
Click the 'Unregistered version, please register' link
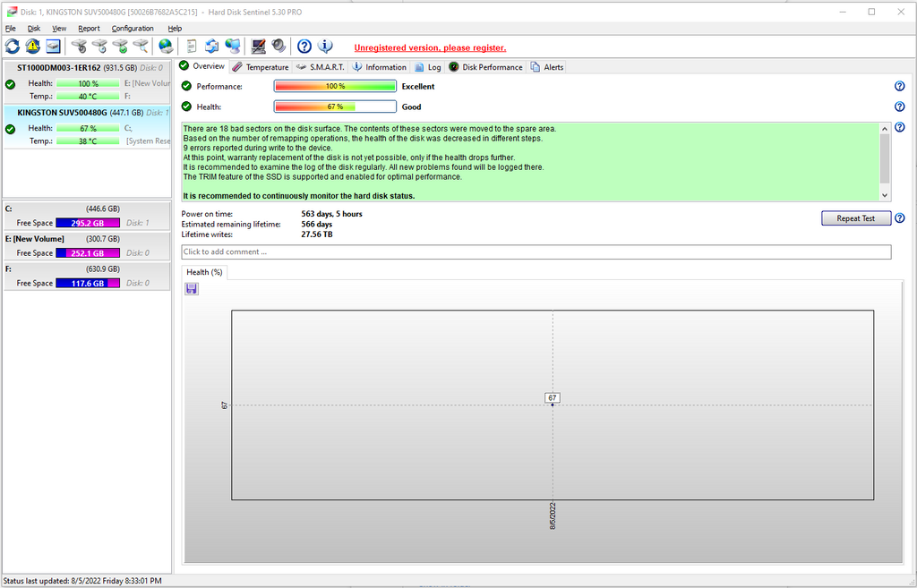[x=430, y=47]
